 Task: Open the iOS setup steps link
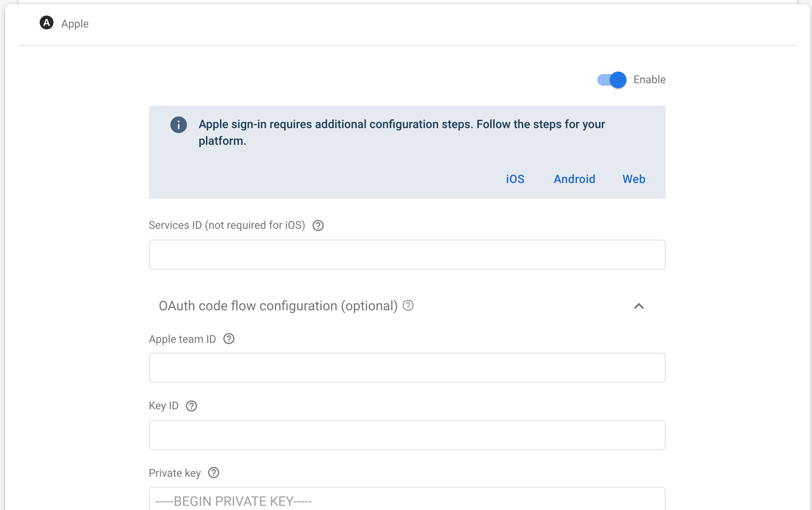(515, 179)
